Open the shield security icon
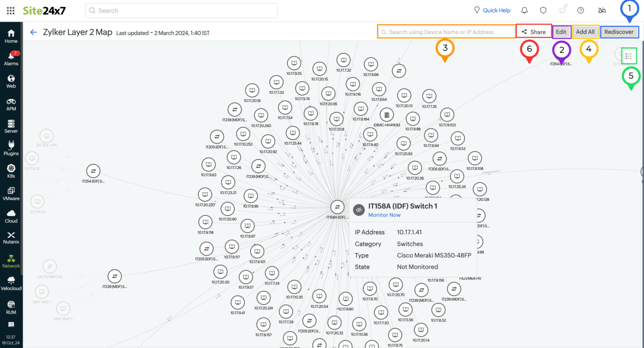The image size is (644, 348). pos(543,10)
